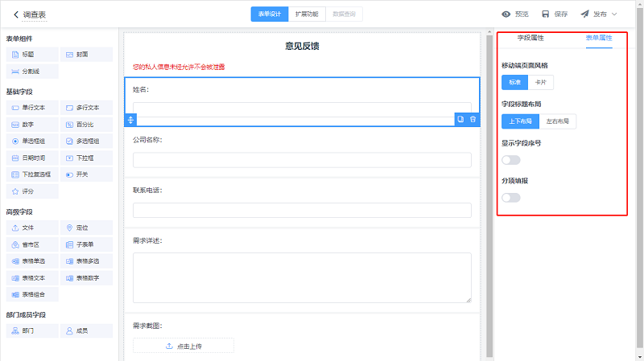Viewport: 644px width, 361px height.
Task: Select 卡片 mobile page style
Action: (540, 82)
